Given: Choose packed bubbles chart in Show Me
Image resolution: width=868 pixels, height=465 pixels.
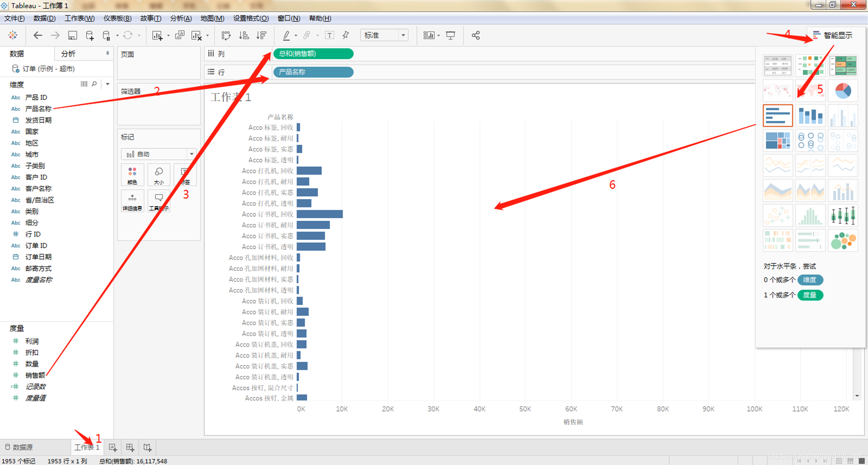Looking at the screenshot, I should pos(843,240).
